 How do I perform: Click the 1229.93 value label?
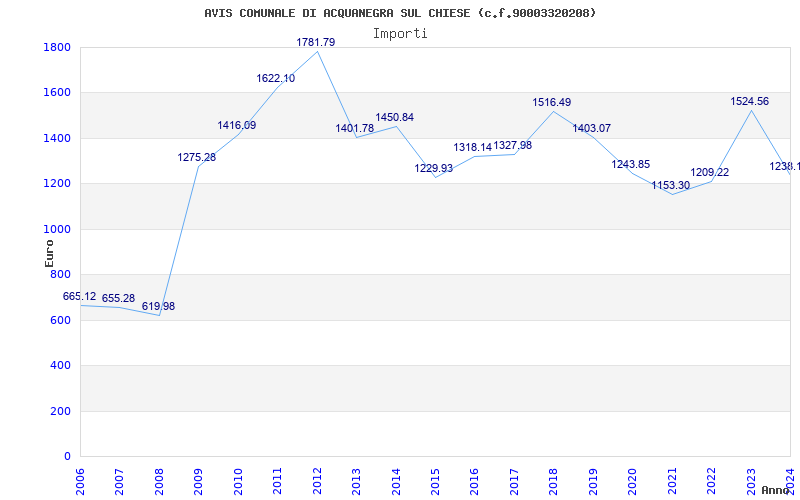pos(434,169)
